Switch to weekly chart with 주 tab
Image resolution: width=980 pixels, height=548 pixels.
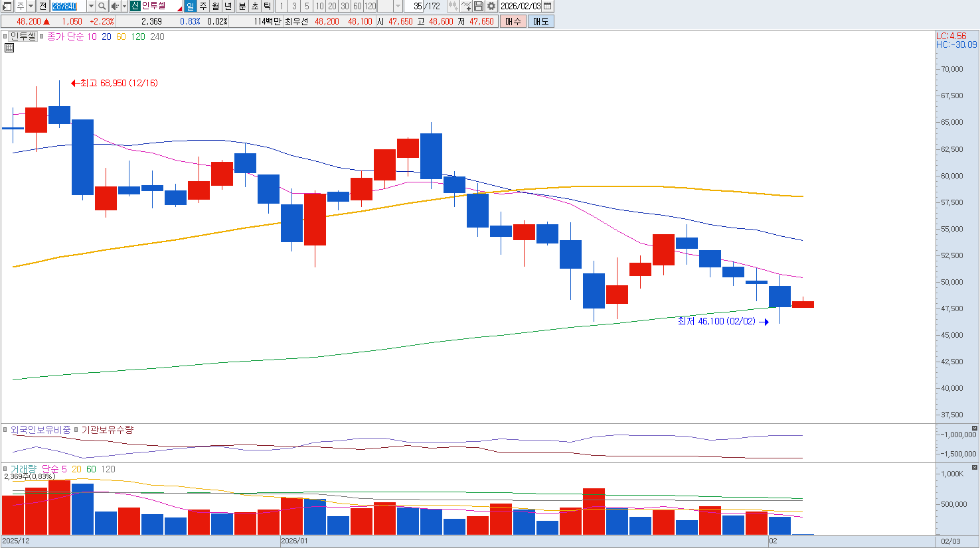203,6
